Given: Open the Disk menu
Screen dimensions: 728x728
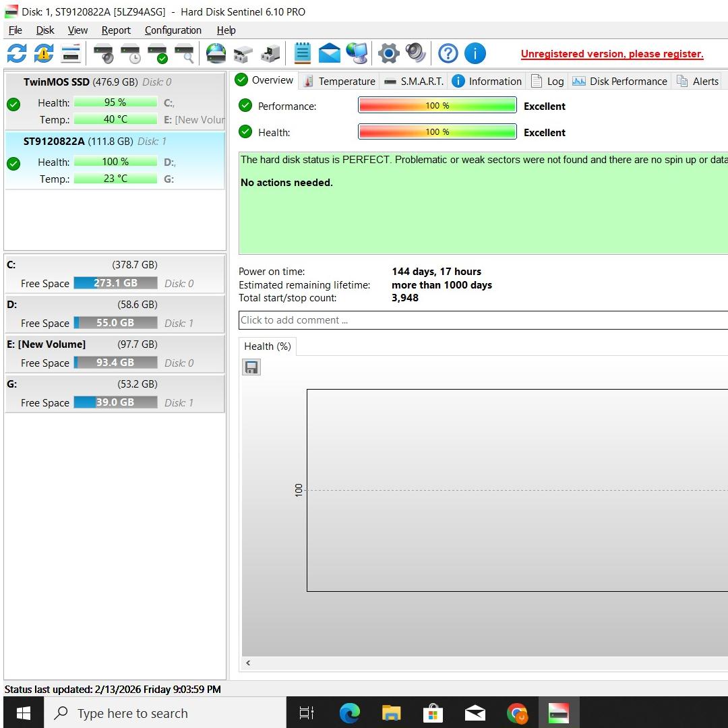Looking at the screenshot, I should point(45,30).
